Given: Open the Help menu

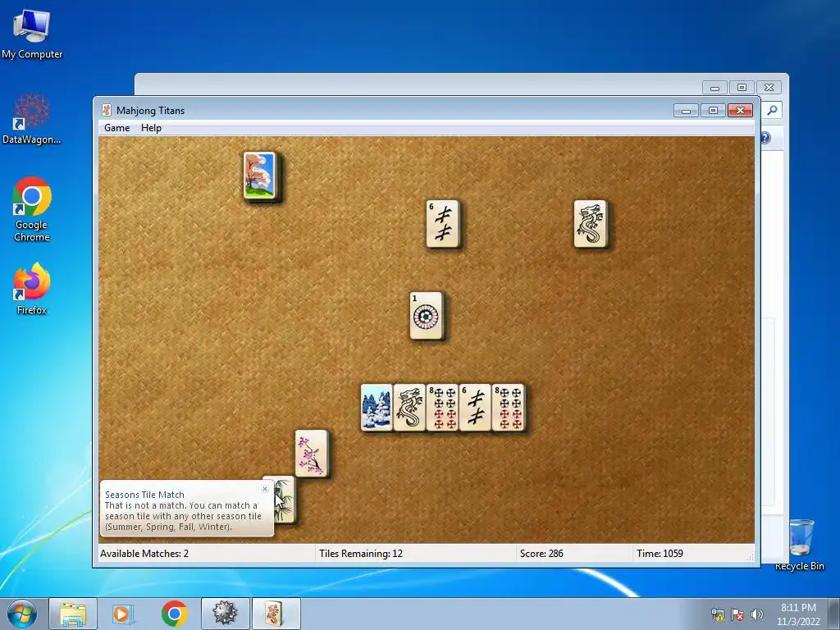Looking at the screenshot, I should [x=151, y=128].
